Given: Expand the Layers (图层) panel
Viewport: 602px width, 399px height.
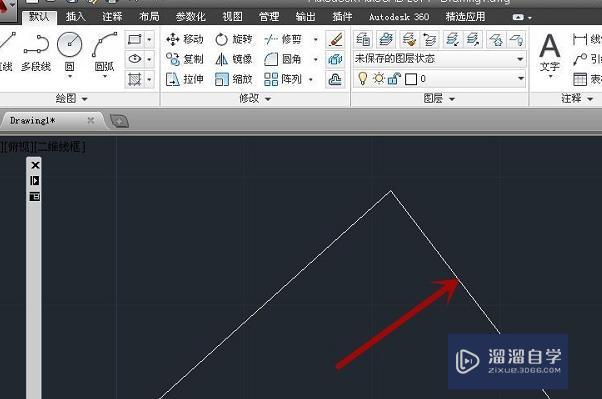Looking at the screenshot, I should [439, 99].
